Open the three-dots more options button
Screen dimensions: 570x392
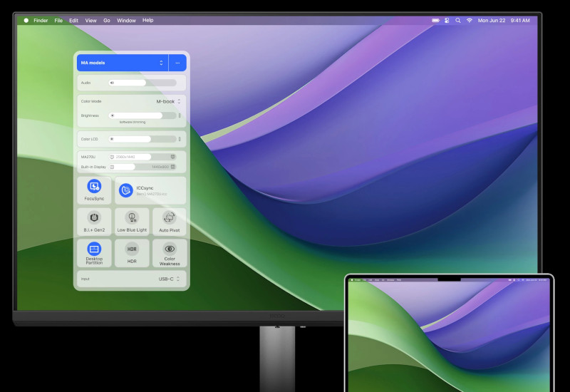click(177, 63)
